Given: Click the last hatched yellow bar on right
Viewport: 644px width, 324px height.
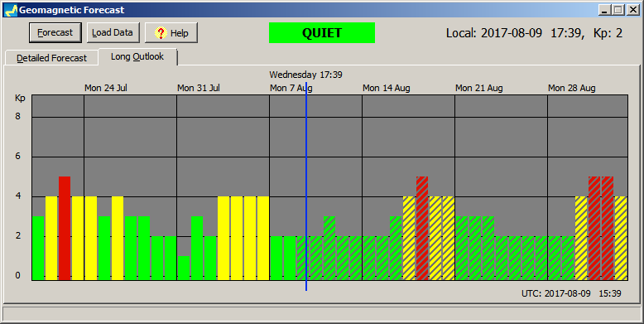Looking at the screenshot, I should click(621, 239).
